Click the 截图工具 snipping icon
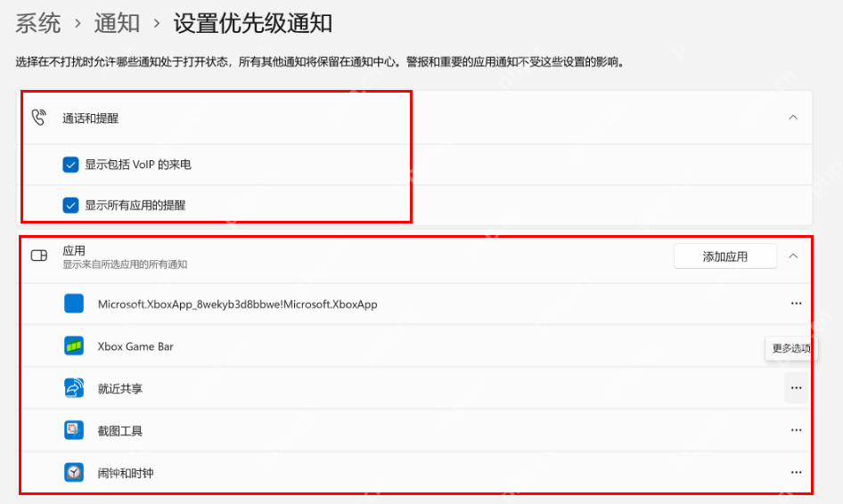This screenshot has width=843, height=504. pyautogui.click(x=74, y=430)
